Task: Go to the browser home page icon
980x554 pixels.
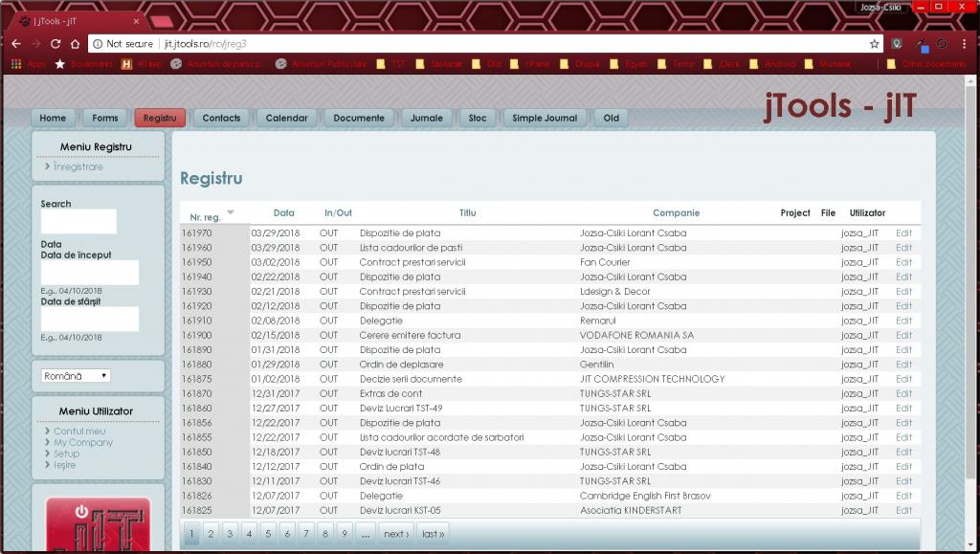Action: pyautogui.click(x=75, y=44)
